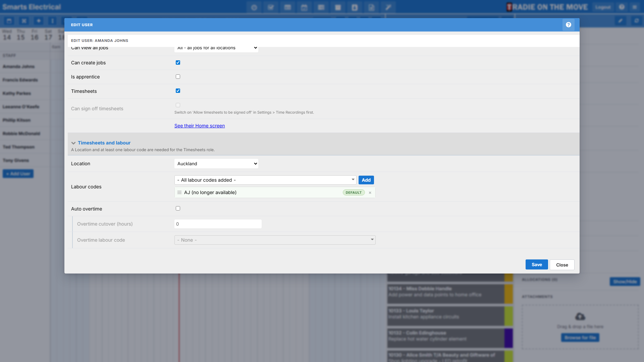Click the Miss Debbie Handle job card
The image size is (644, 362).
tap(450, 294)
